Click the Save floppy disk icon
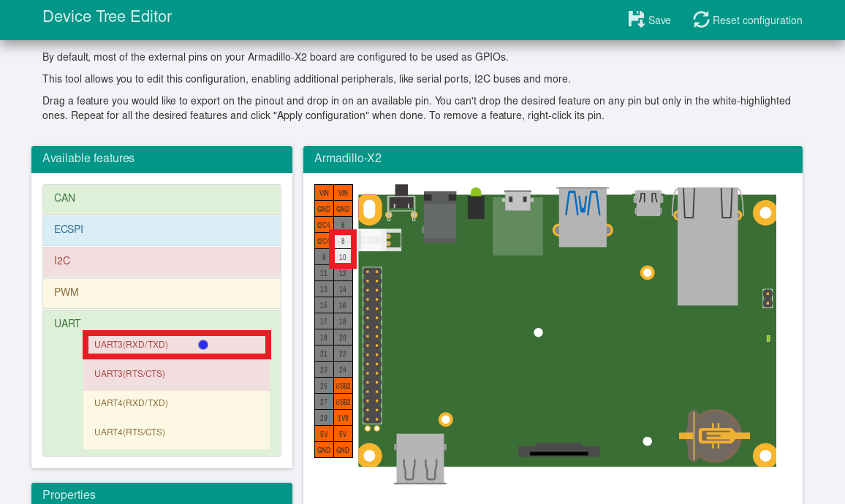The image size is (845, 504). [x=636, y=20]
